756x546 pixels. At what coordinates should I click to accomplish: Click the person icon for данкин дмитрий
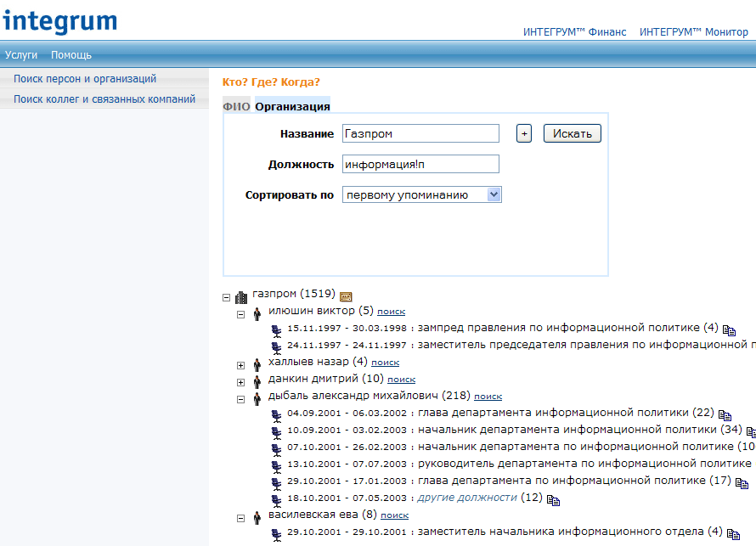(x=257, y=381)
